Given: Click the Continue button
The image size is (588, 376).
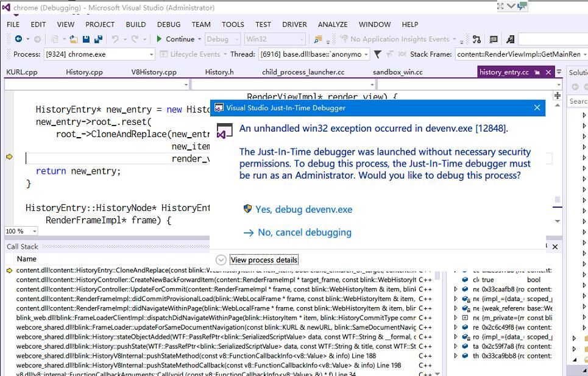Looking at the screenshot, I should 175,39.
